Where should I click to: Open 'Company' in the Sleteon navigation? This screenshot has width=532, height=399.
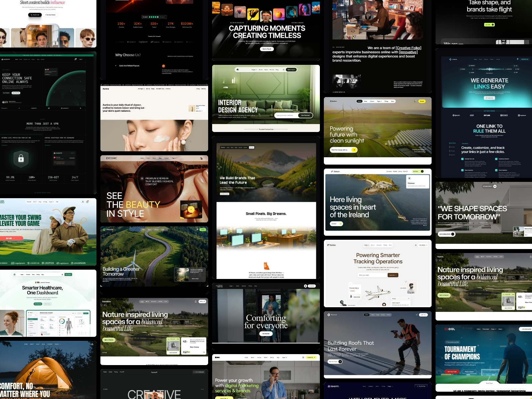click(x=389, y=172)
